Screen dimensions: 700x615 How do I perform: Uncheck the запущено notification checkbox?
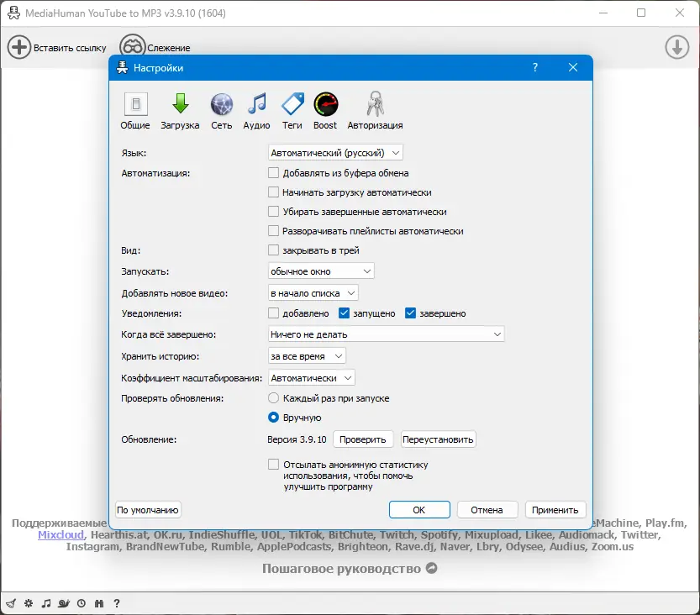coord(344,313)
